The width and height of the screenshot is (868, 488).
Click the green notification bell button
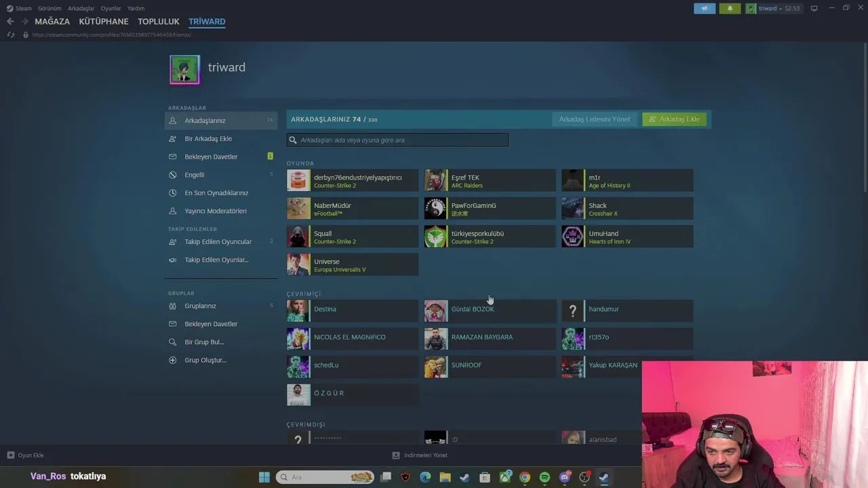pos(730,8)
